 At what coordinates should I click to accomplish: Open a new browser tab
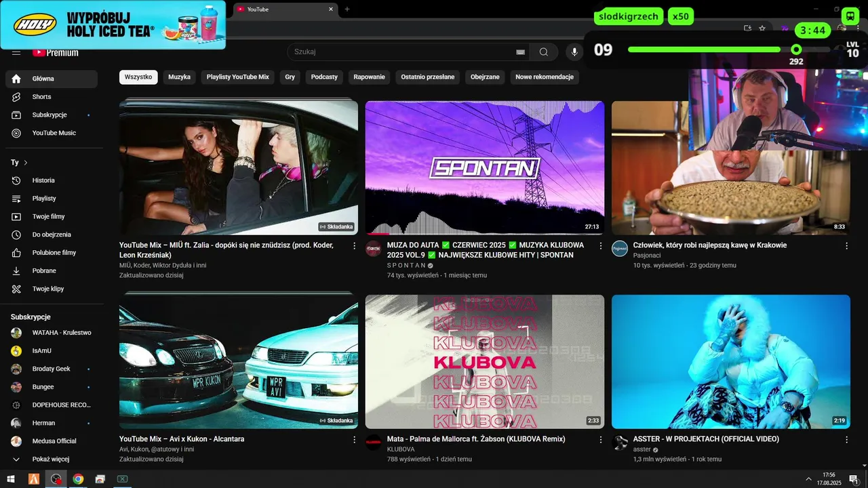tap(347, 9)
